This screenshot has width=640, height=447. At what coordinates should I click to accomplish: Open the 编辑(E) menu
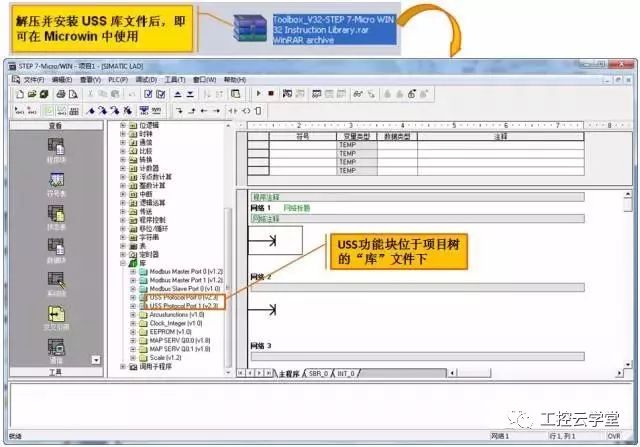tap(62, 80)
